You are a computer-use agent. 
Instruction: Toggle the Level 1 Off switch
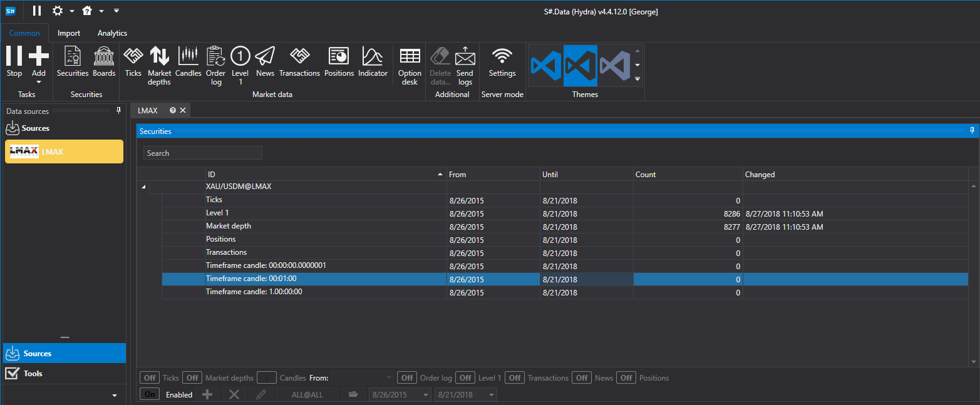point(465,377)
